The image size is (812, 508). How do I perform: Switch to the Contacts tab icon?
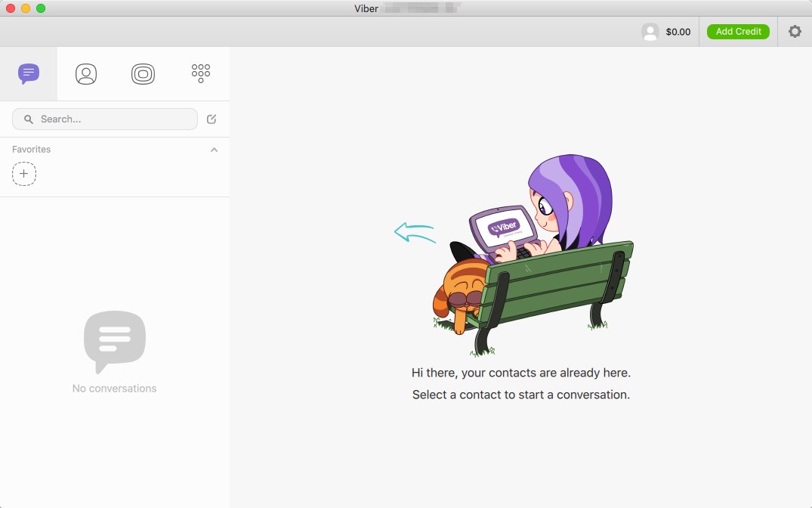pos(86,73)
